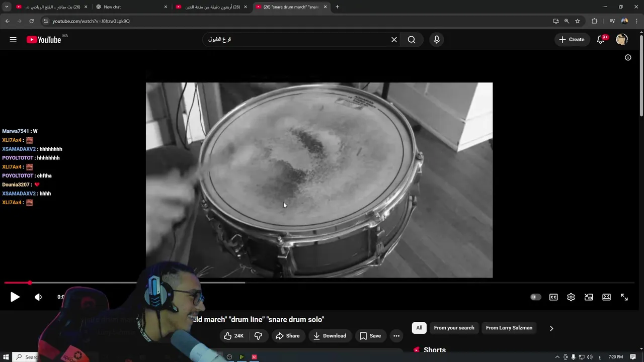The height and width of the screenshot is (362, 644).
Task: Open the Chrome profile avatar
Action: point(624,21)
